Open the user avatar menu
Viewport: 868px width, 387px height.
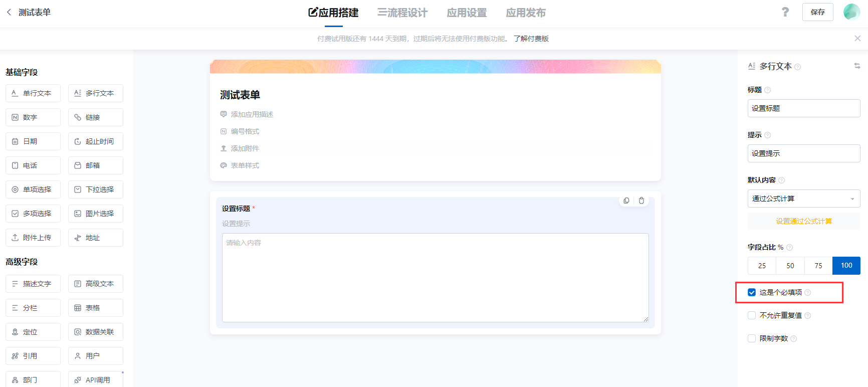pos(851,12)
